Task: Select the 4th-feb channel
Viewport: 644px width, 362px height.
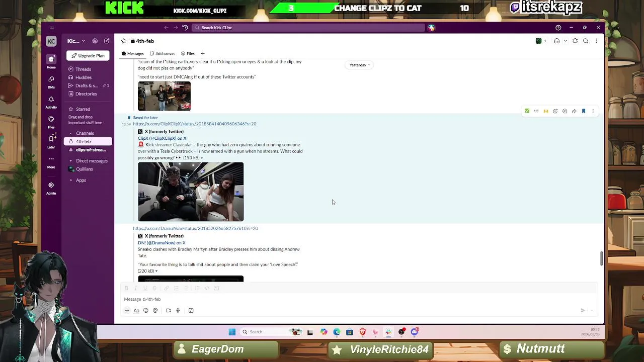Action: point(88,141)
